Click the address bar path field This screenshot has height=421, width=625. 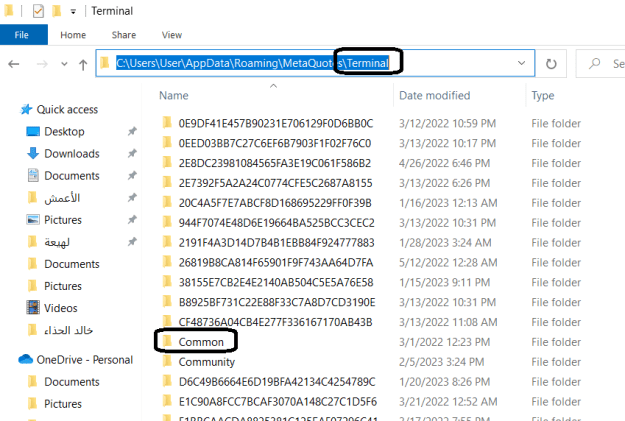[315, 63]
